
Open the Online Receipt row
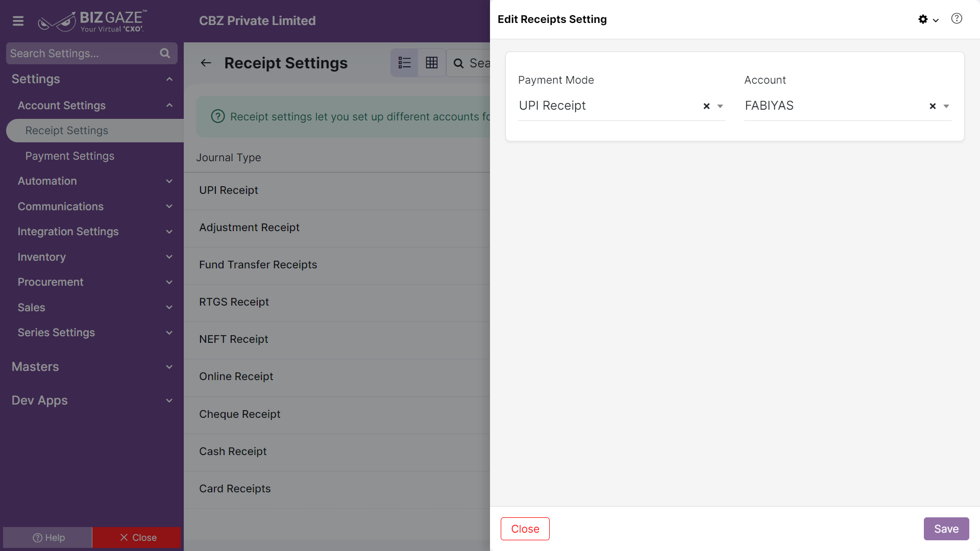[x=337, y=377]
